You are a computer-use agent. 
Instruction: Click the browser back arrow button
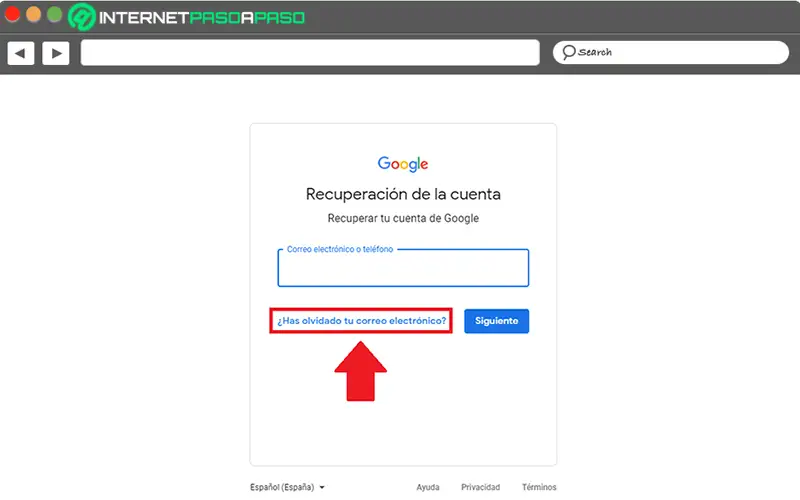(21, 53)
